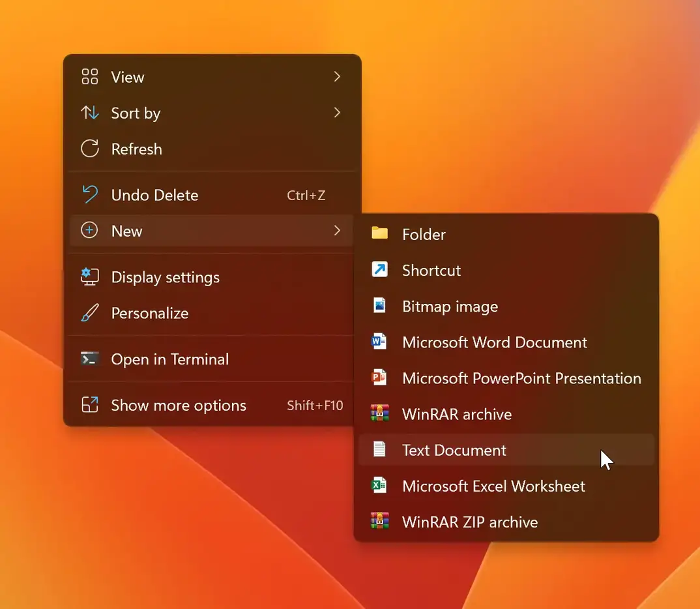Click the Refresh circular arrow icon
Viewport: 700px width, 609px height.
coord(90,149)
